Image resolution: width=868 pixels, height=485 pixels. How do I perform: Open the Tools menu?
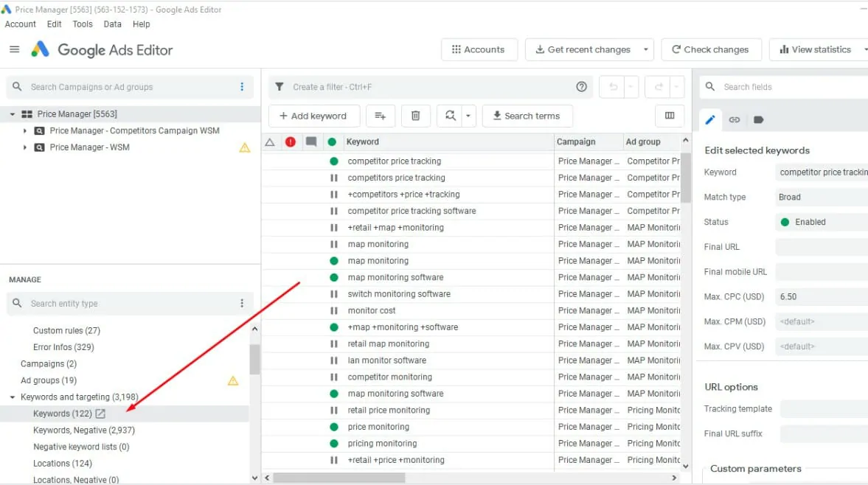pyautogui.click(x=83, y=24)
